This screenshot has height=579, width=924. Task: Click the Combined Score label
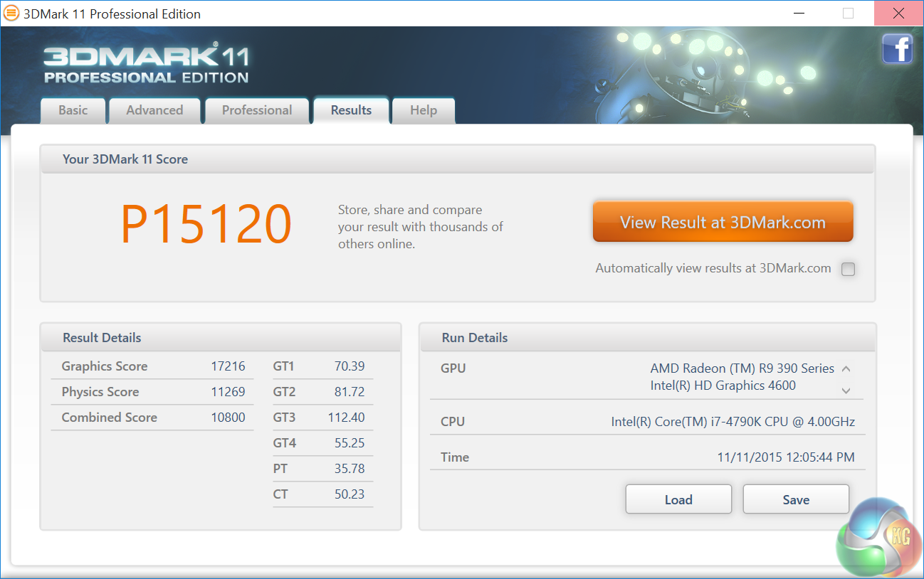[109, 418]
